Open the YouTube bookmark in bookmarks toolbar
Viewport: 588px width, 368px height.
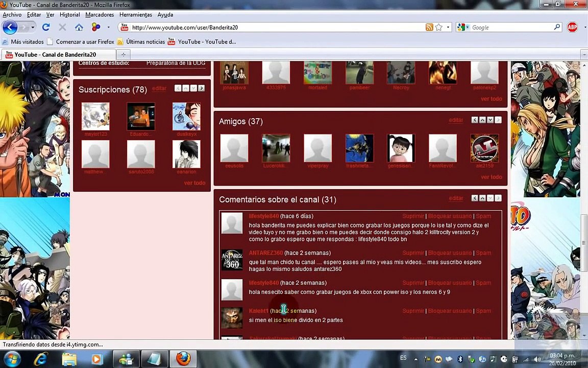[x=202, y=42]
